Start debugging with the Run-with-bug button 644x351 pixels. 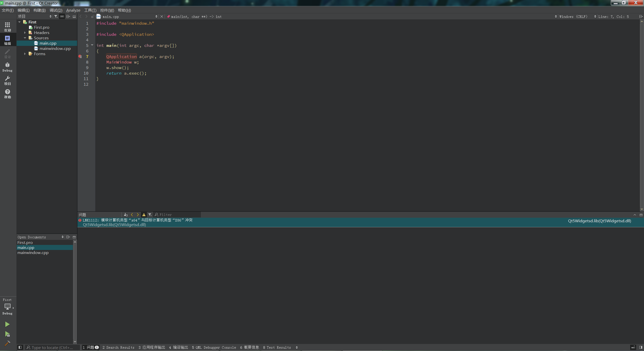click(x=7, y=334)
